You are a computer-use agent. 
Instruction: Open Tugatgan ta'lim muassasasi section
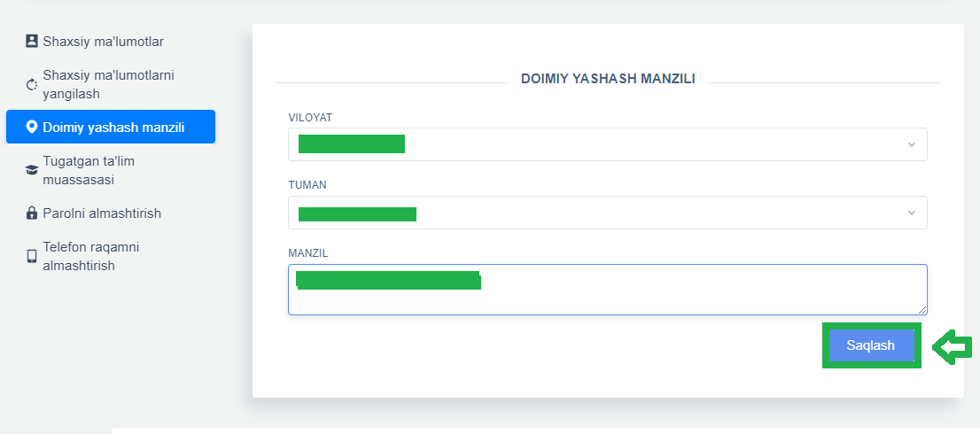tap(89, 170)
